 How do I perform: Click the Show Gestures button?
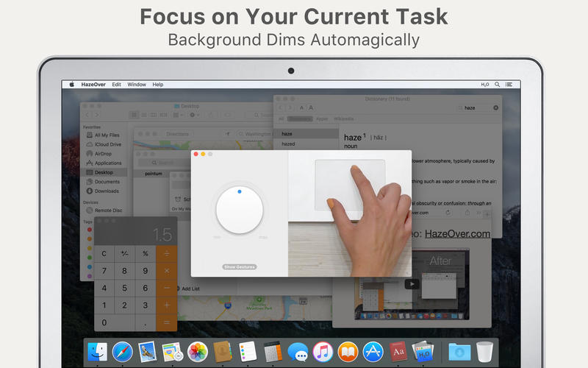click(x=240, y=267)
